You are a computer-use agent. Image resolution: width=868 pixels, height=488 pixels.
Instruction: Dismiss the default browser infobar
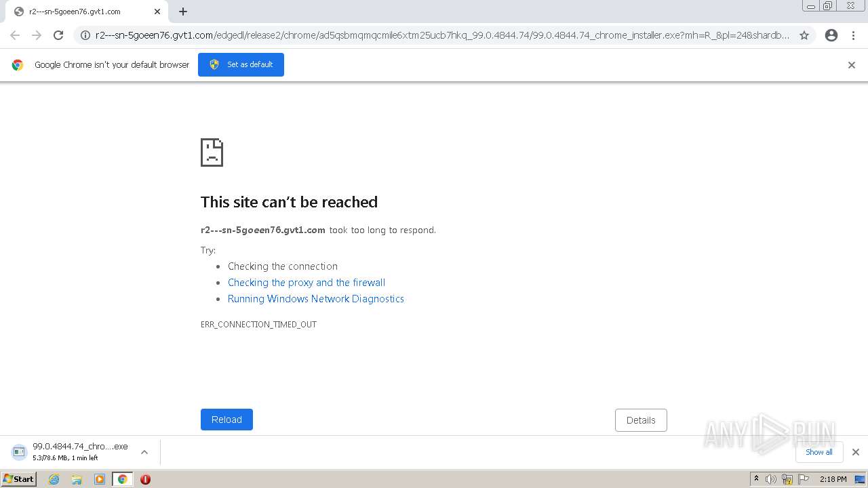[852, 65]
